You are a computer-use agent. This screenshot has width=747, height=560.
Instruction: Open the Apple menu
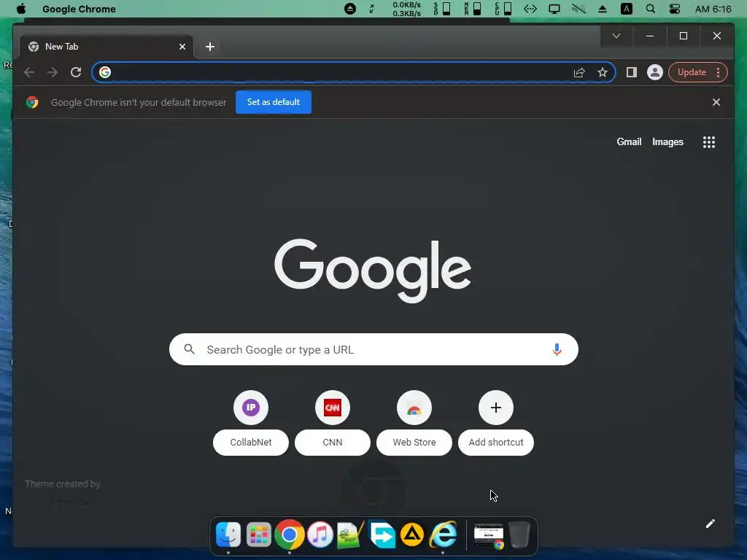pos(21,9)
